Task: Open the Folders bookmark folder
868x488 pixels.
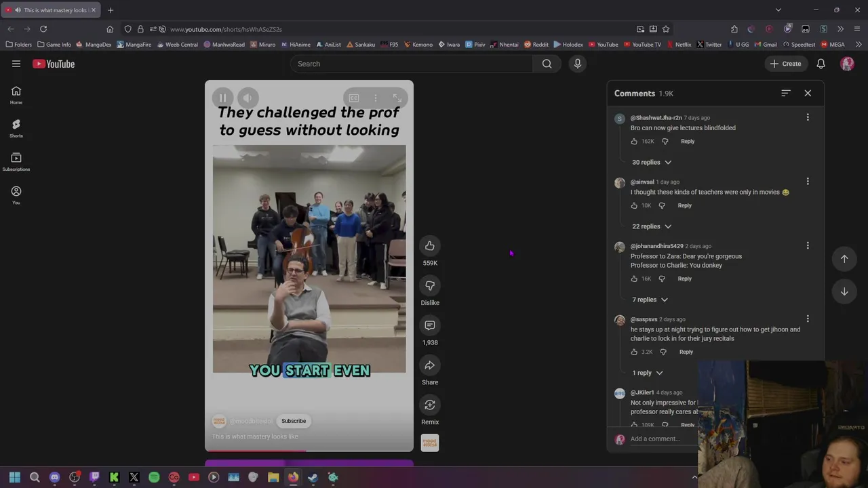Action: tap(18, 45)
